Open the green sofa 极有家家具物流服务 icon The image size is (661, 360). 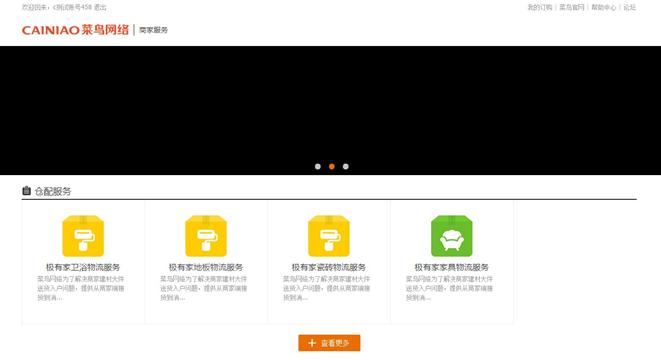coord(451,236)
